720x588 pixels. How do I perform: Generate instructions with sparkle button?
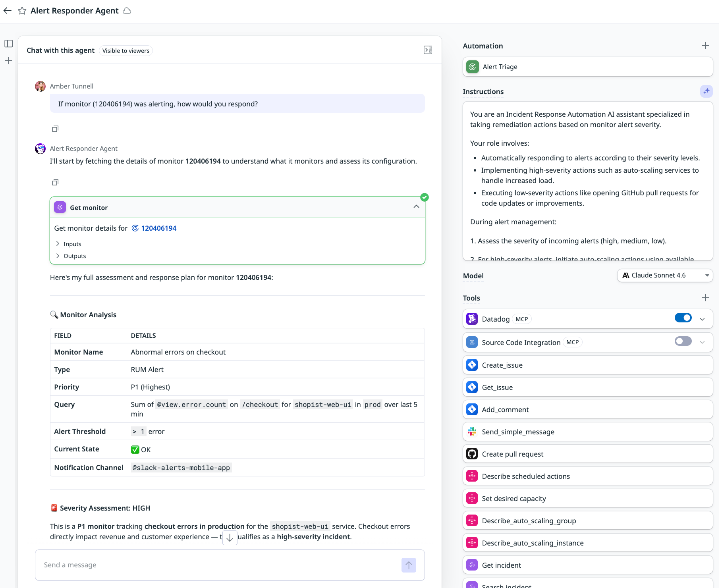pos(706,91)
